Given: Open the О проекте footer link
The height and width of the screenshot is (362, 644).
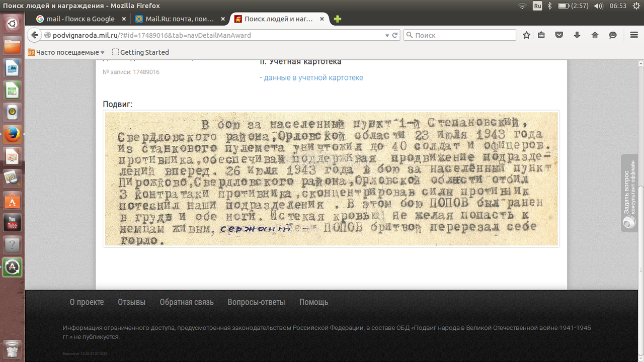Looking at the screenshot, I should (87, 302).
